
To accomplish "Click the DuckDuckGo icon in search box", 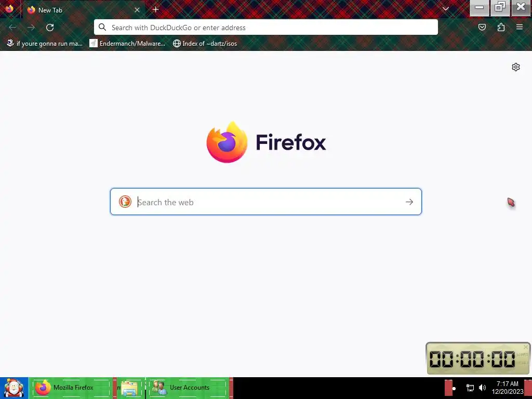I will (x=125, y=202).
